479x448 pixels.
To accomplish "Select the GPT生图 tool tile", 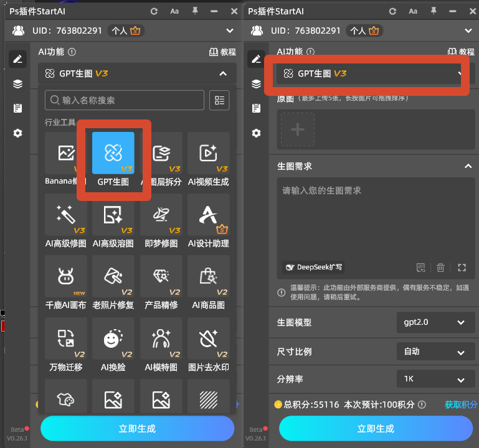I will 113,153.
